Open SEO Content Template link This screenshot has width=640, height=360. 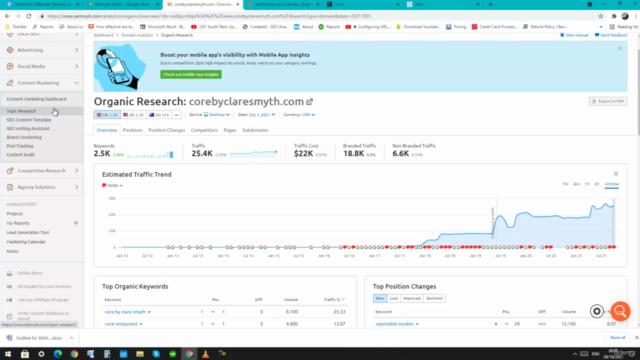coord(29,120)
